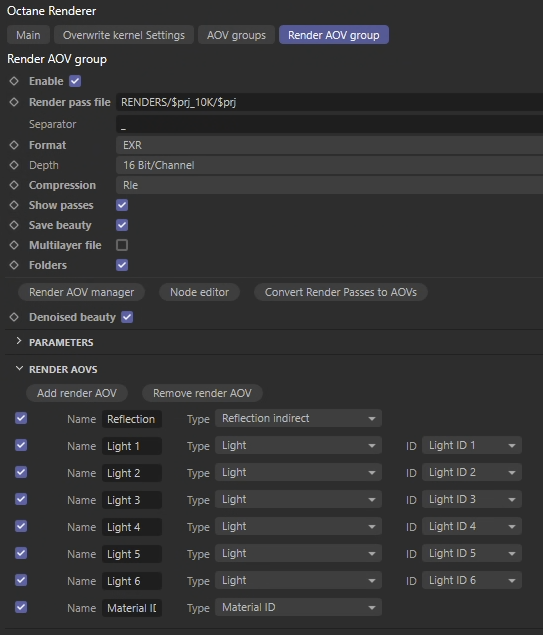Open the Light ID 1 dropdown
The image size is (543, 635).
[x=472, y=445]
